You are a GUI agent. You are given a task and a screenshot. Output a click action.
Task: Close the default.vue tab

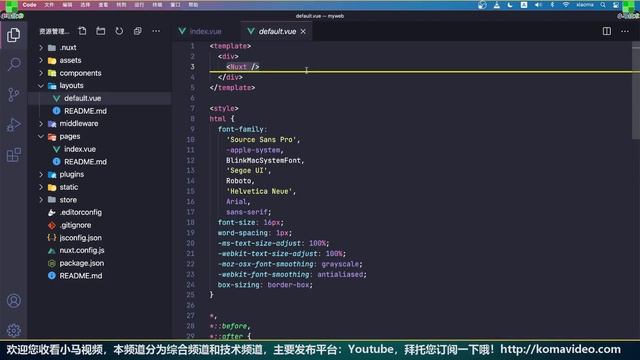coord(303,31)
